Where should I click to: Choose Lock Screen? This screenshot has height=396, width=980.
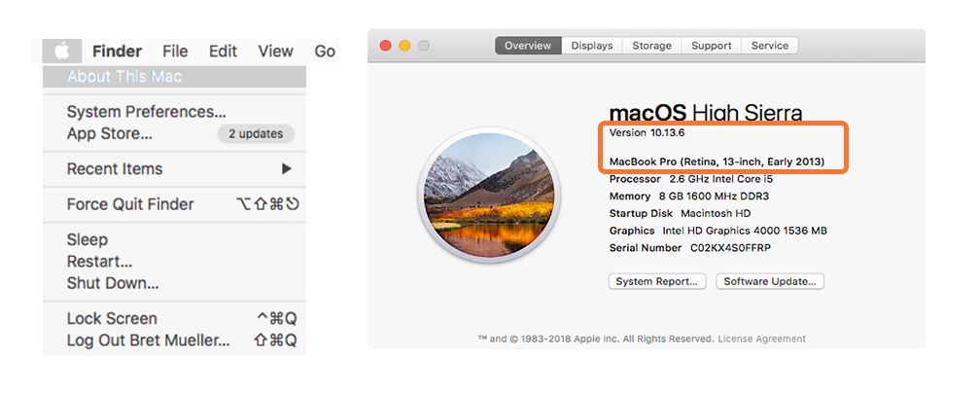[x=174, y=319]
